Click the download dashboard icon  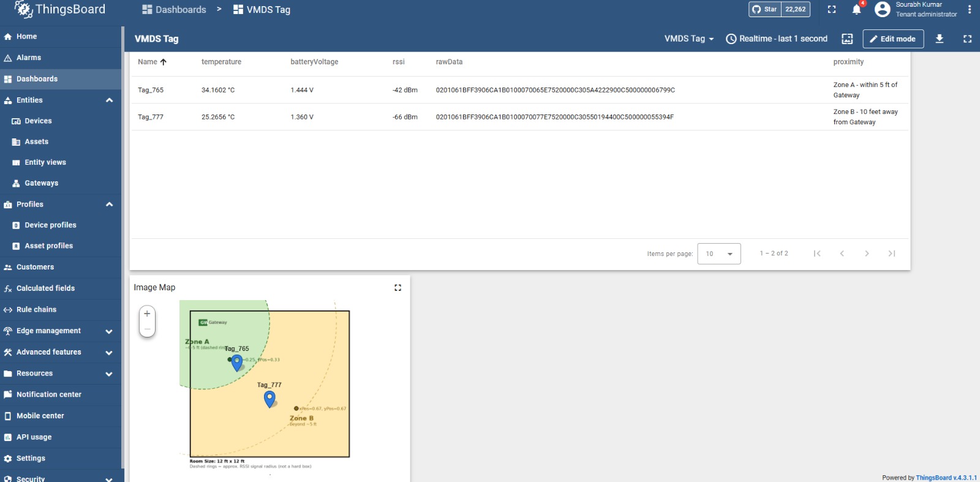click(939, 39)
